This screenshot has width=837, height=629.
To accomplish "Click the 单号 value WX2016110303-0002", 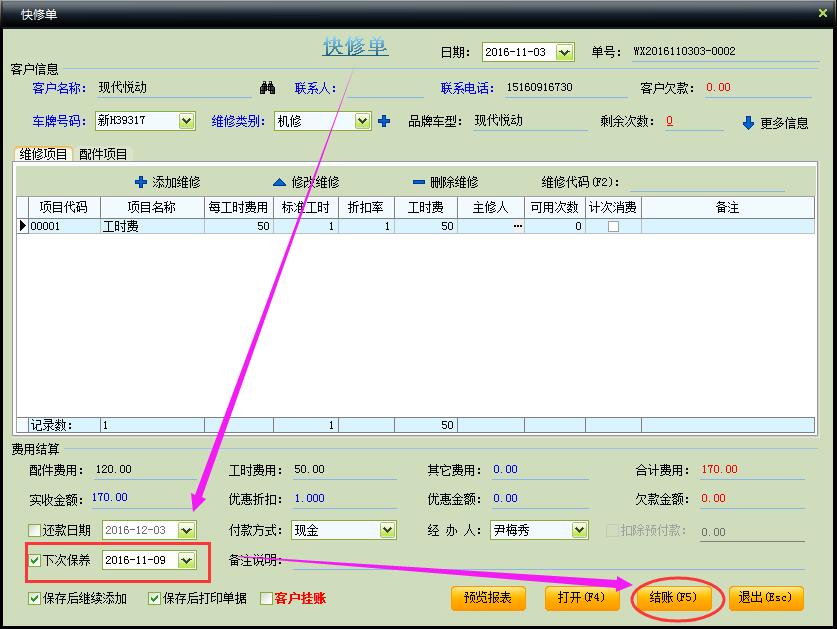I will click(x=684, y=51).
